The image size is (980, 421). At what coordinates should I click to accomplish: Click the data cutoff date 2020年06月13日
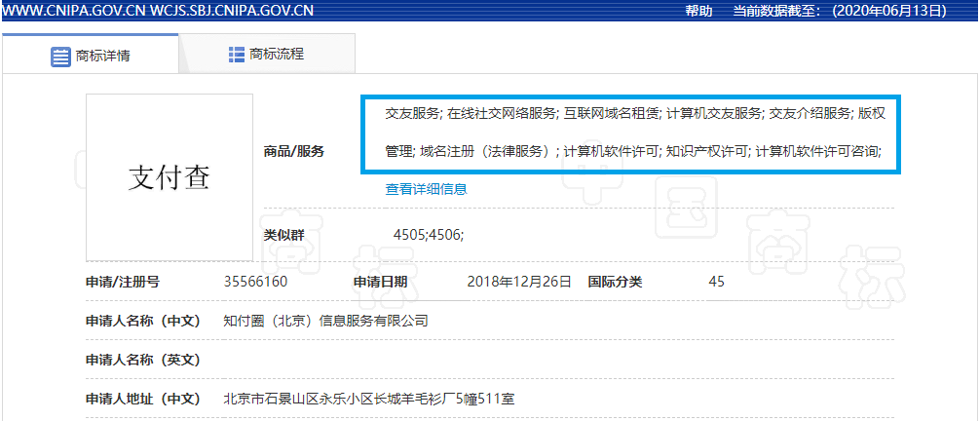click(890, 11)
